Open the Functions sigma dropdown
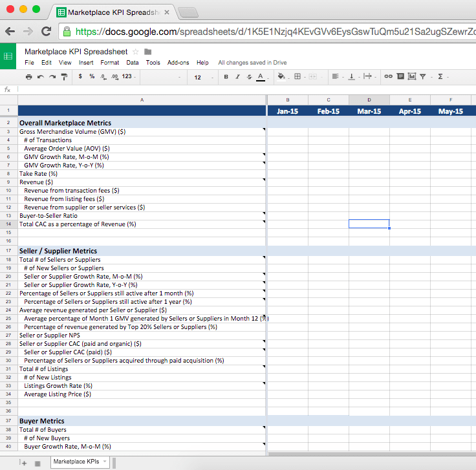This screenshot has height=470, width=476. (x=442, y=77)
